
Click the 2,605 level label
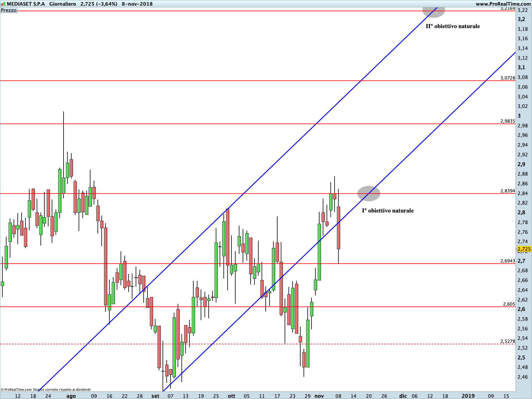coord(509,304)
